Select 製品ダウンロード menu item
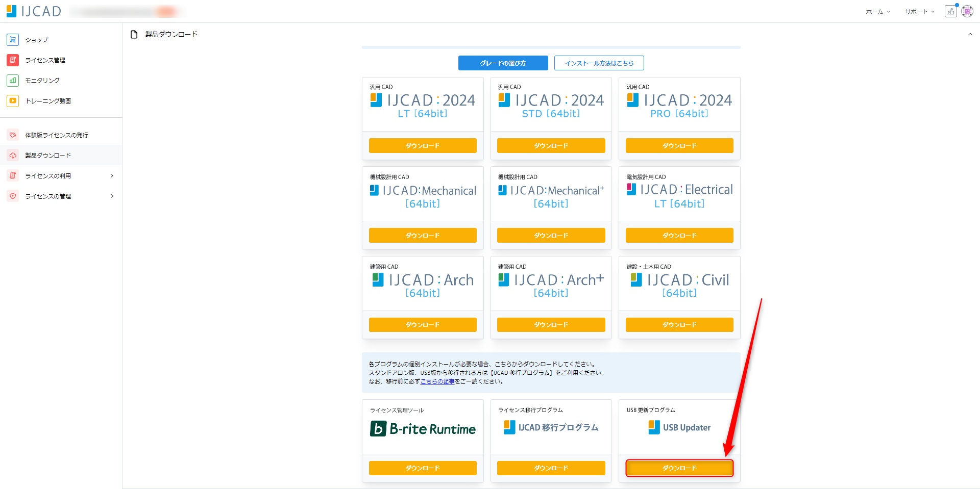This screenshot has width=980, height=489. pos(61,156)
